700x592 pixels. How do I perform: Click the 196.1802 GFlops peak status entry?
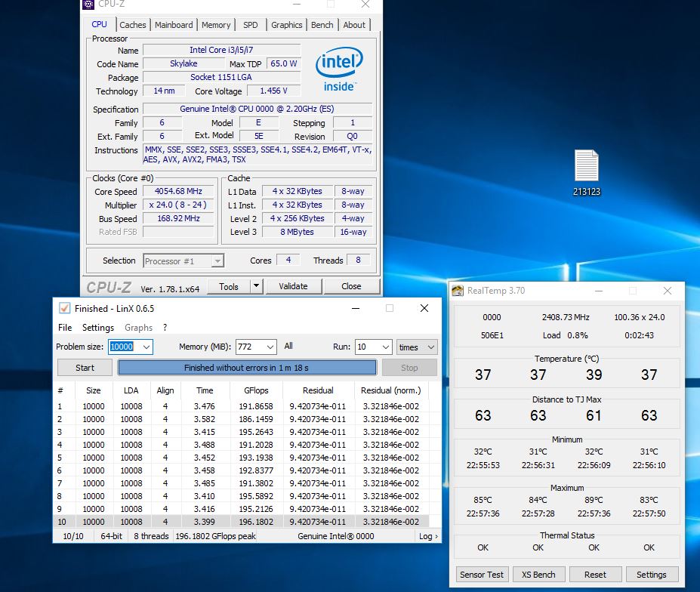(x=216, y=536)
